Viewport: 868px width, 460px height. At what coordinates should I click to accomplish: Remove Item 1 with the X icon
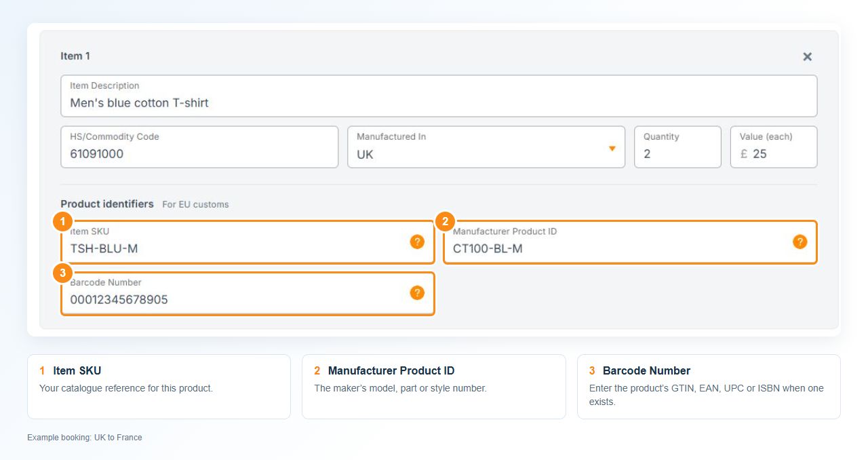807,57
